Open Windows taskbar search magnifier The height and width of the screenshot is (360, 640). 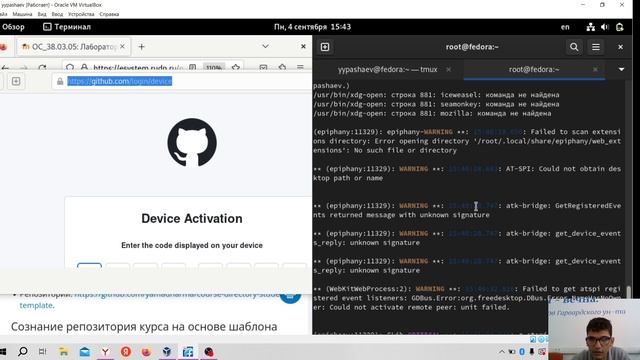pyautogui.click(x=23, y=351)
